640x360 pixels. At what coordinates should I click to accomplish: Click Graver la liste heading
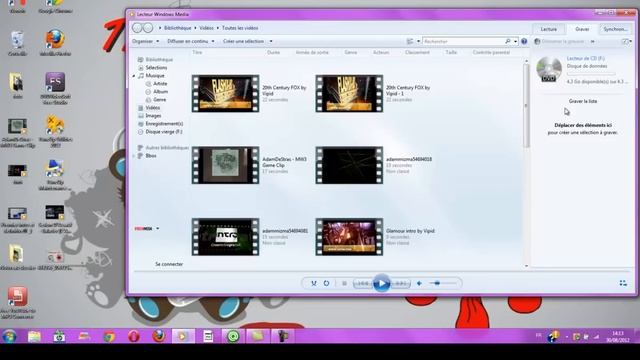tap(583, 101)
